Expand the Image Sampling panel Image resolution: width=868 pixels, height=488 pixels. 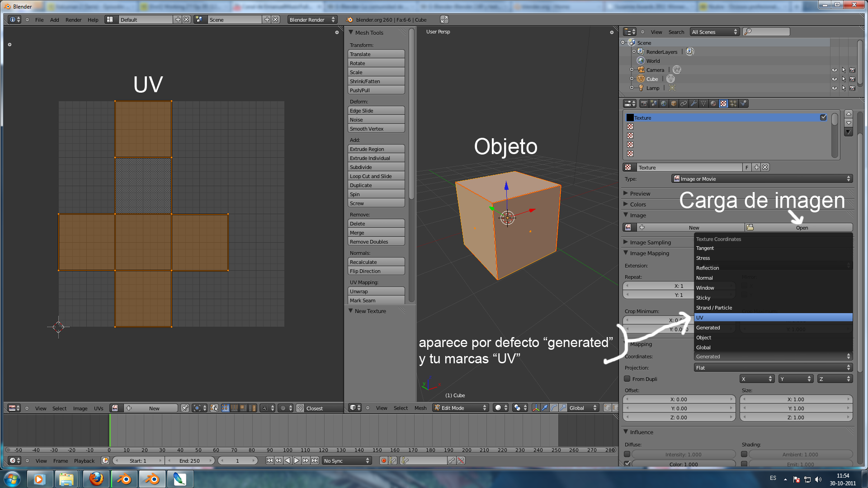[x=650, y=242]
